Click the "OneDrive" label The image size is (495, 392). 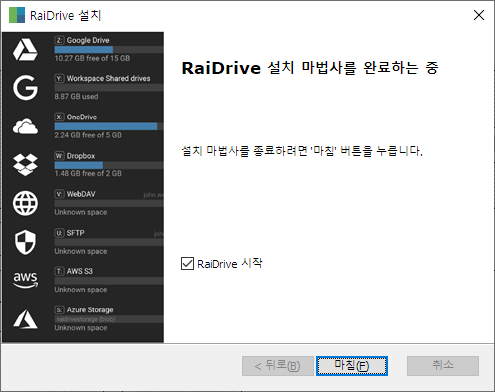coord(82,117)
